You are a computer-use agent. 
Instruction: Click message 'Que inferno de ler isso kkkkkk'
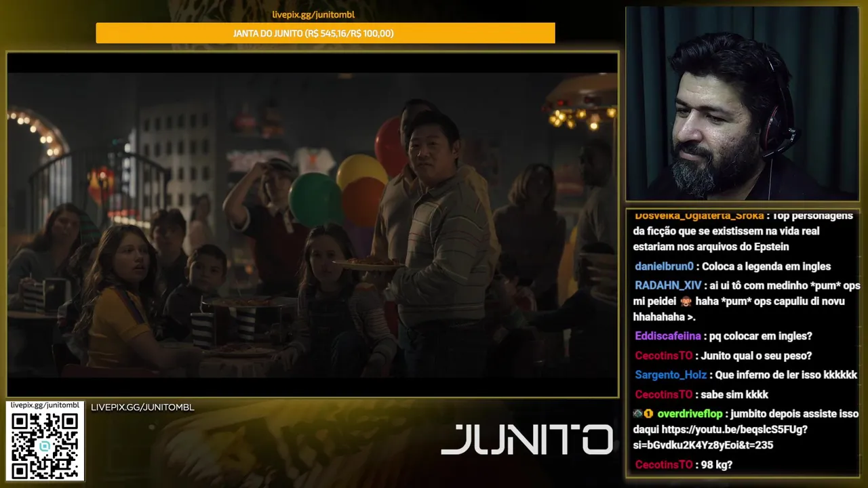(786, 375)
